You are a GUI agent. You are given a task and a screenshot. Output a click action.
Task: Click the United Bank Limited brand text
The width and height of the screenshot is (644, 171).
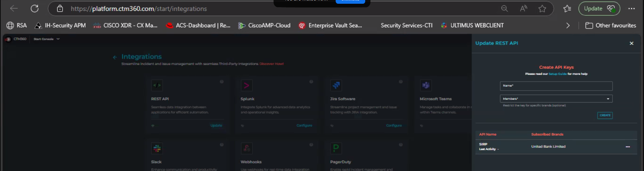click(x=548, y=147)
